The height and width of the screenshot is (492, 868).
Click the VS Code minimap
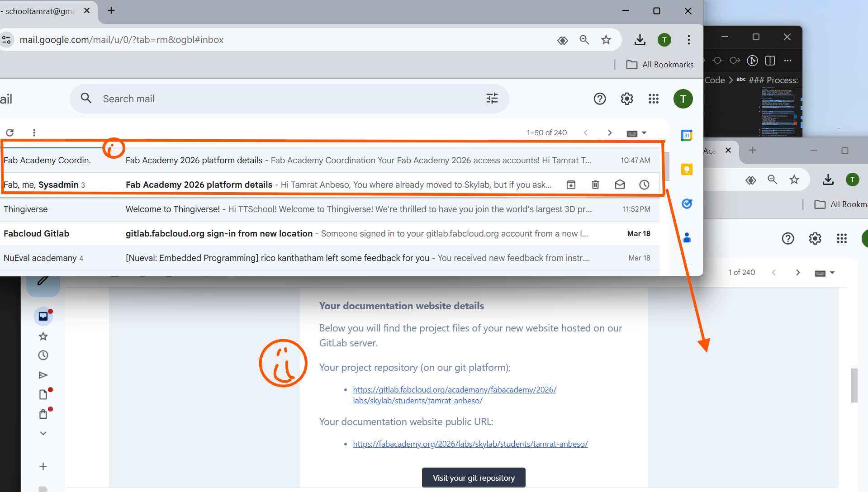coord(778,112)
